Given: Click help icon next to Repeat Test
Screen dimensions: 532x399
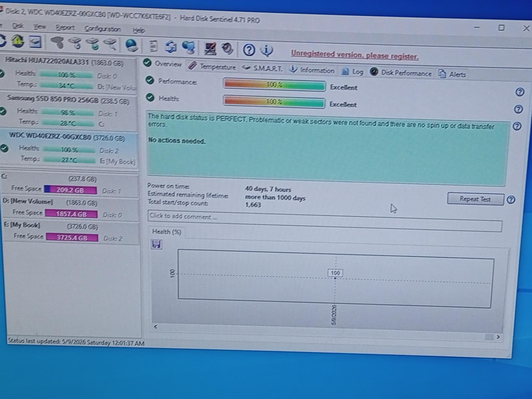Looking at the screenshot, I should tap(511, 200).
